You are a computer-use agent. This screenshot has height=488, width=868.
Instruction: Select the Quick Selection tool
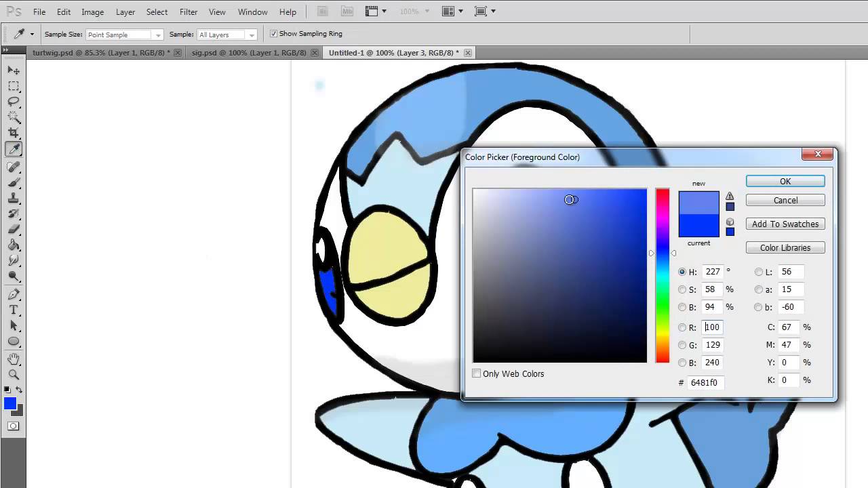tap(14, 117)
